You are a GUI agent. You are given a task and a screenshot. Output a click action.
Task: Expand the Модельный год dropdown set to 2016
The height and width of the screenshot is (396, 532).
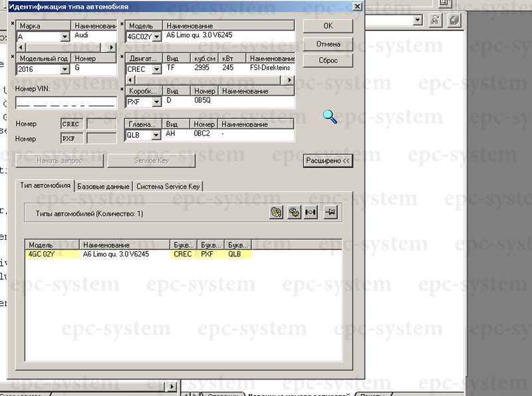coord(65,70)
